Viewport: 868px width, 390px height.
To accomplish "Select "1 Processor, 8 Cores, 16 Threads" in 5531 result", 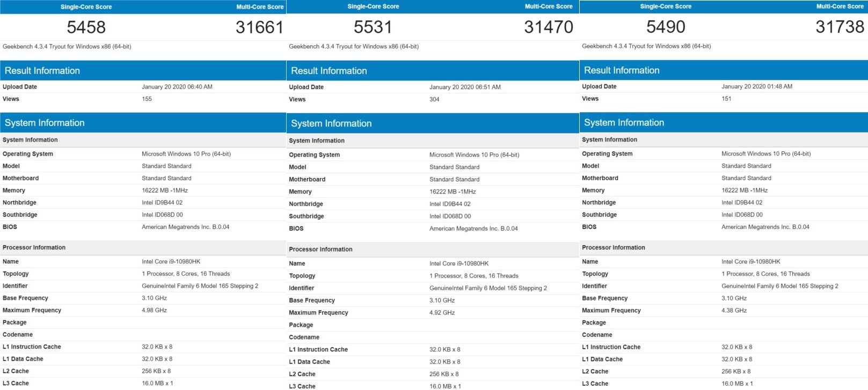I will 474,276.
